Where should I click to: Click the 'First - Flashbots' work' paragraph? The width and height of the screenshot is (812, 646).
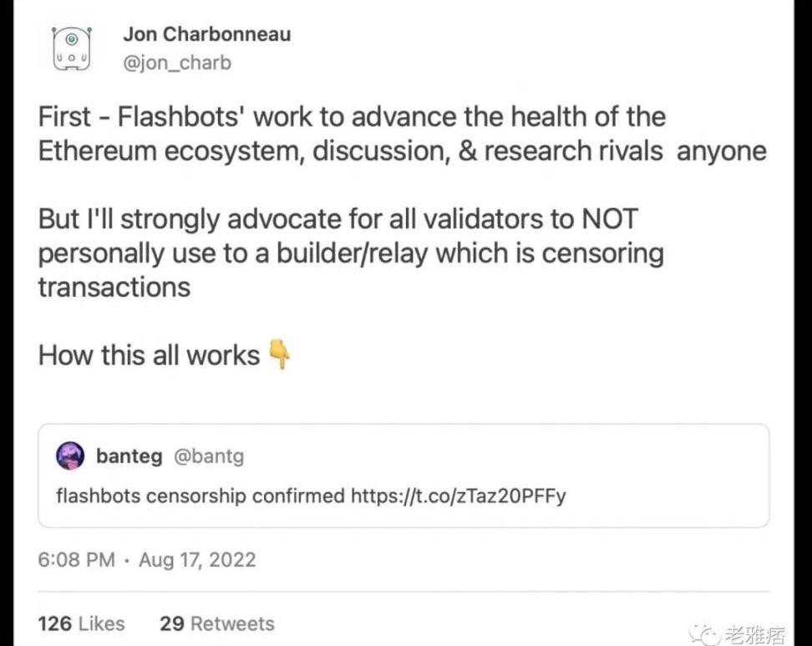pyautogui.click(x=403, y=134)
